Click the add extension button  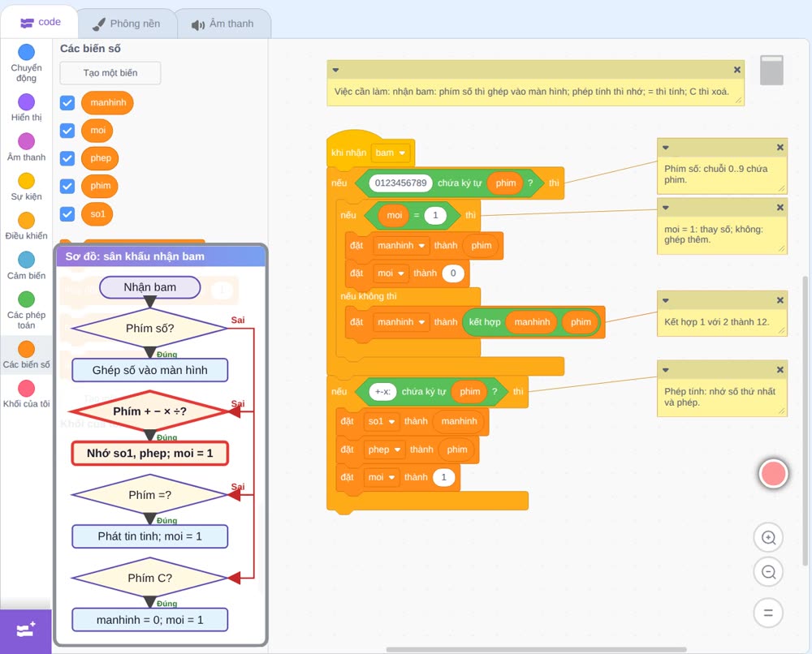26,630
